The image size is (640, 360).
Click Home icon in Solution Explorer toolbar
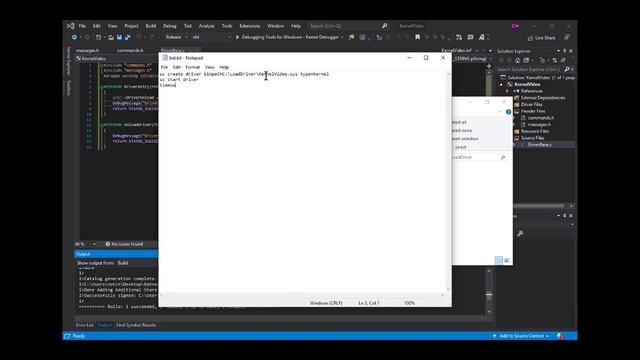[517, 60]
